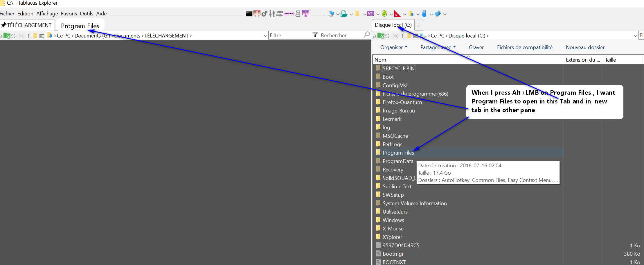Open the Organiser dropdown
The image size is (644, 265).
coord(393,47)
